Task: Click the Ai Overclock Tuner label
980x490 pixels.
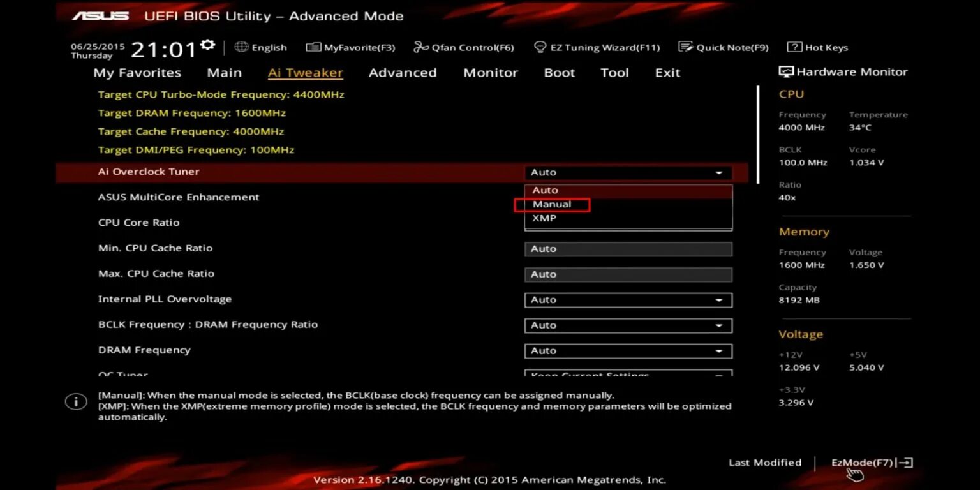Action: 149,172
